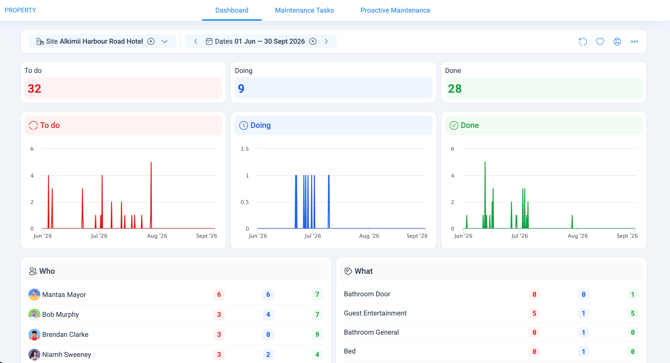This screenshot has height=363, width=670.
Task: Expand the Site dropdown chevron
Action: [x=165, y=41]
